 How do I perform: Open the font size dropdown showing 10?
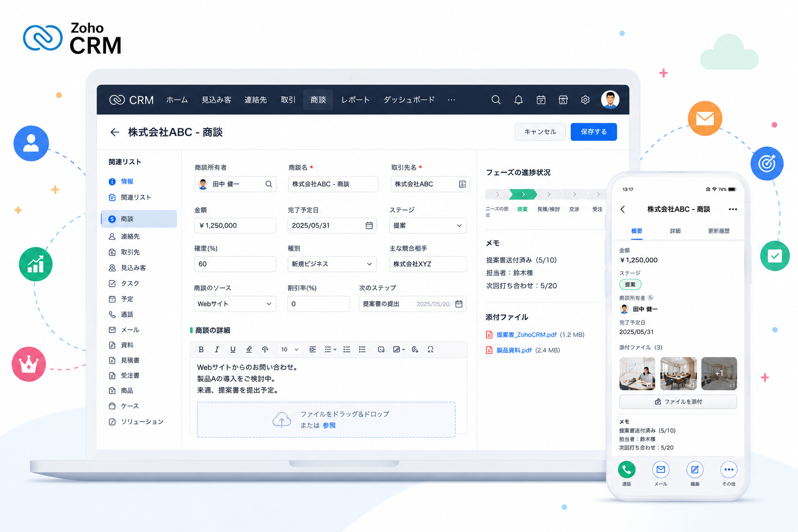click(x=290, y=350)
